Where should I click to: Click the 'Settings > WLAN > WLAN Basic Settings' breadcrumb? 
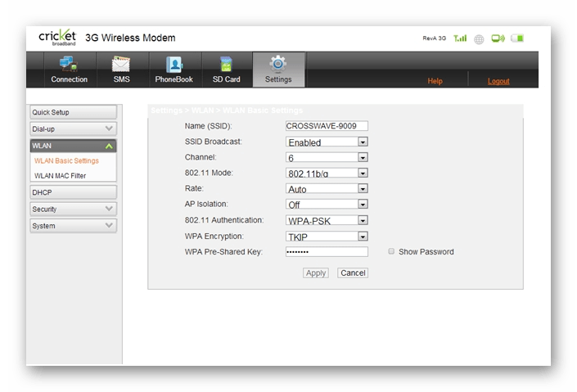coord(227,110)
